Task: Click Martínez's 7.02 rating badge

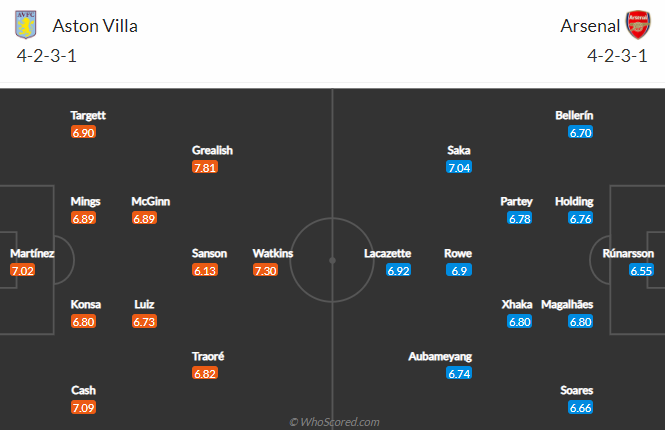Action: pyautogui.click(x=22, y=270)
